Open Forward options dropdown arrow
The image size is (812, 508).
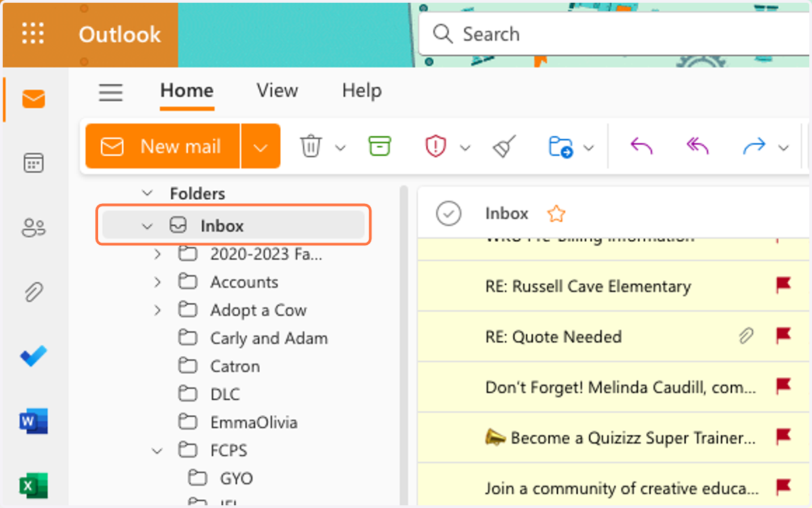[x=784, y=148]
